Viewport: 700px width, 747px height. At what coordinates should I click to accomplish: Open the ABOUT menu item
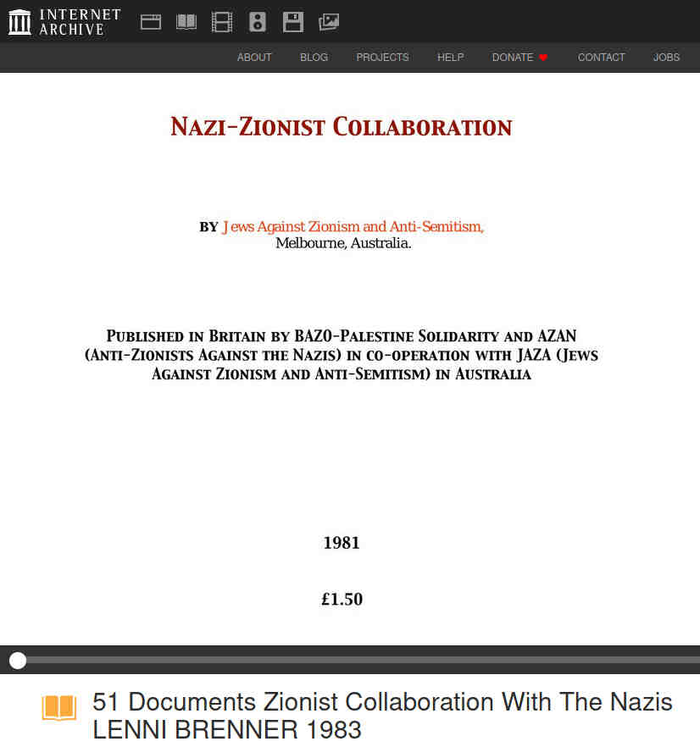[x=254, y=58]
